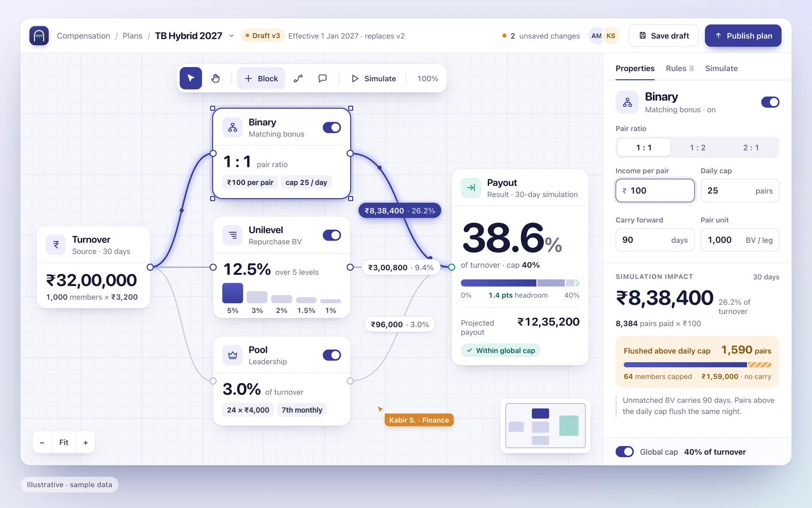Open the Simulate tab in side panel
Screen dimensions: 812x508
[721, 69]
